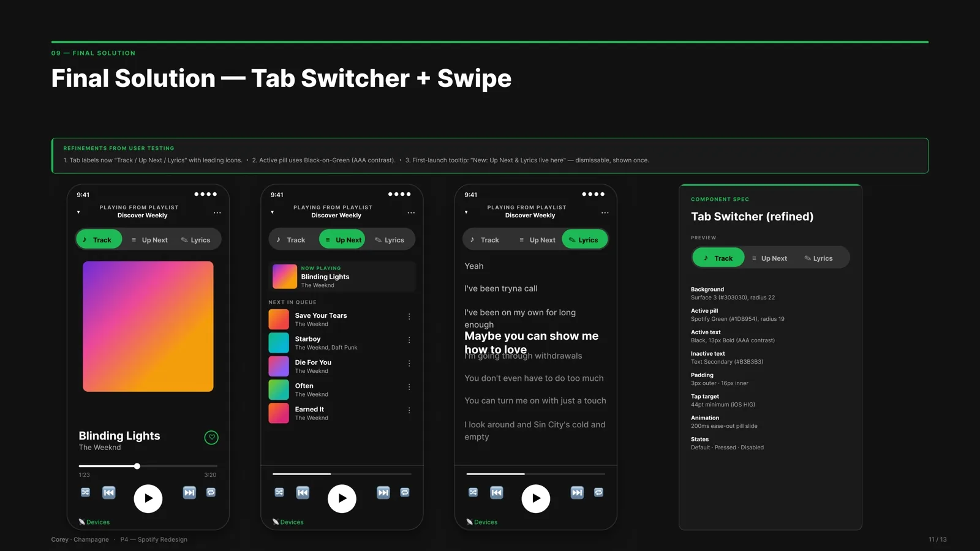Open the Now Playing Blinding Lights card

click(x=342, y=277)
